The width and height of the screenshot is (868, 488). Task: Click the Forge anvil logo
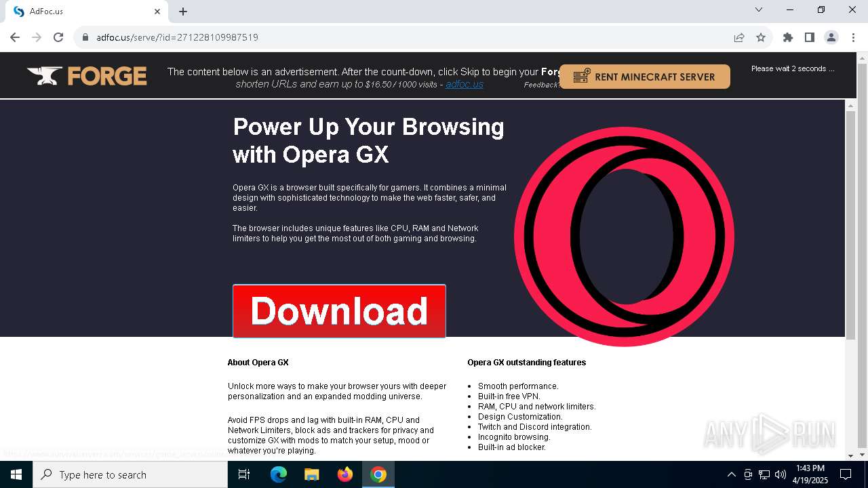[x=87, y=76]
